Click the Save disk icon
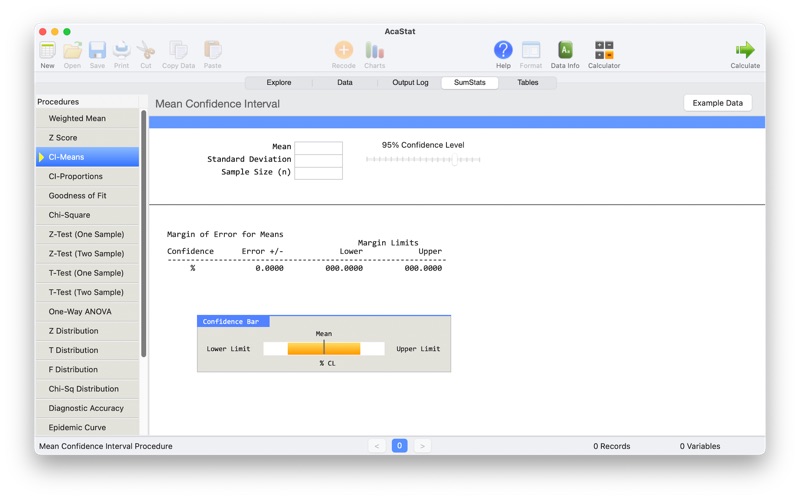 click(x=97, y=51)
